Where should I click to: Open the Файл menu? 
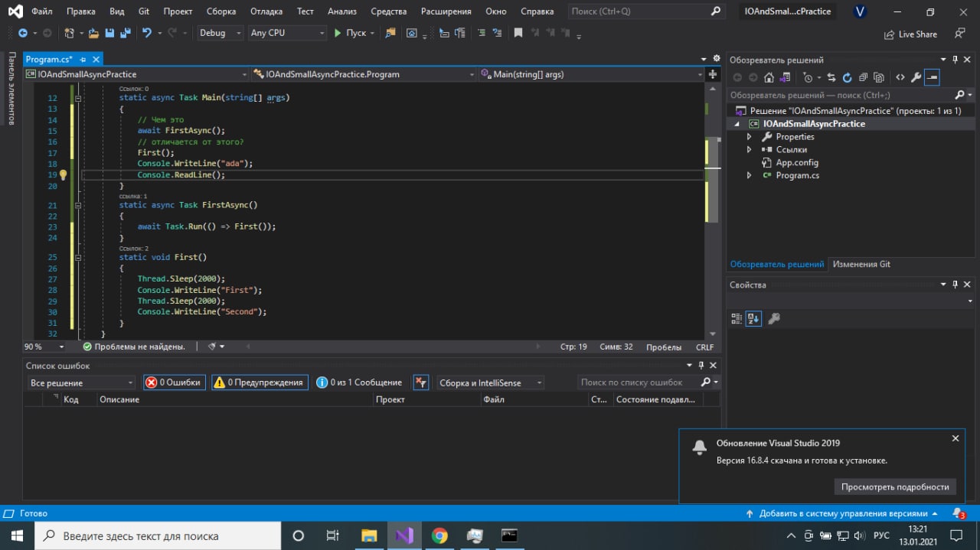(42, 11)
